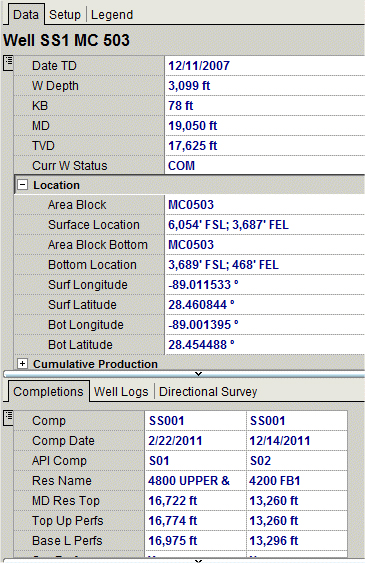Click the Res Name row label

click(62, 481)
